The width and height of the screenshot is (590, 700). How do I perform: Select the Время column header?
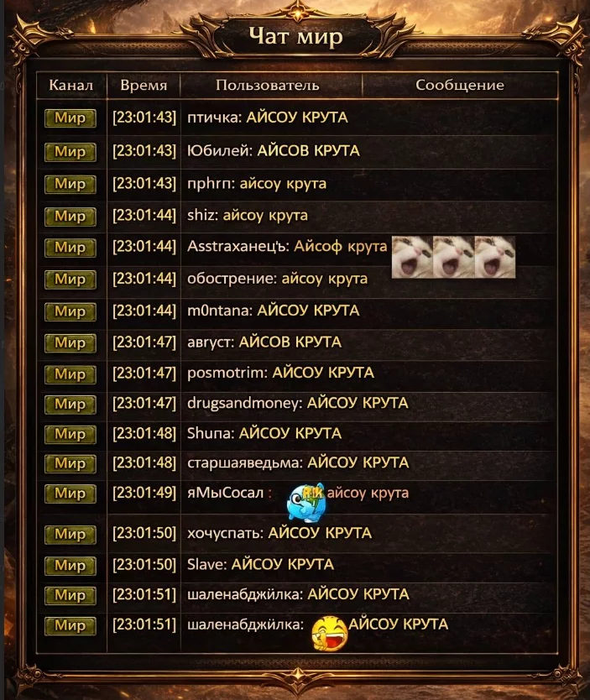tap(144, 85)
